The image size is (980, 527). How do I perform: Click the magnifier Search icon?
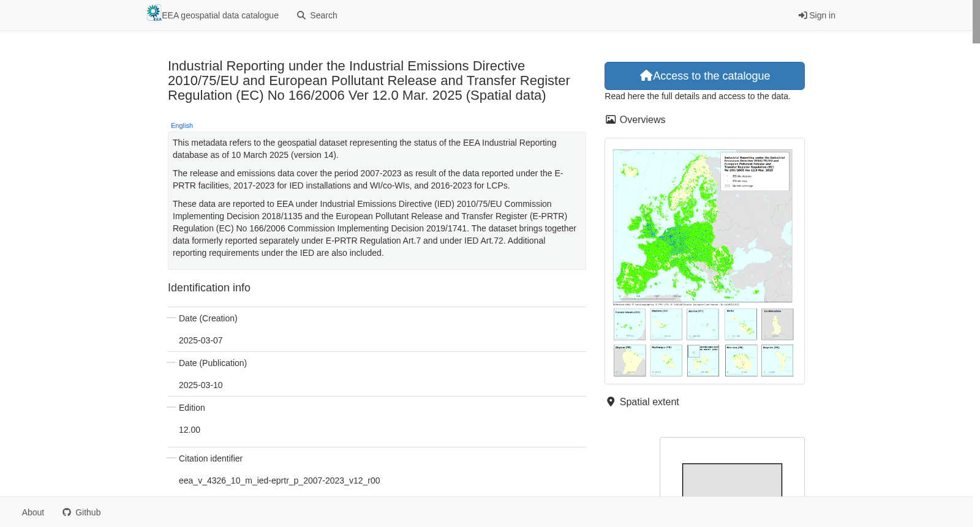301,15
